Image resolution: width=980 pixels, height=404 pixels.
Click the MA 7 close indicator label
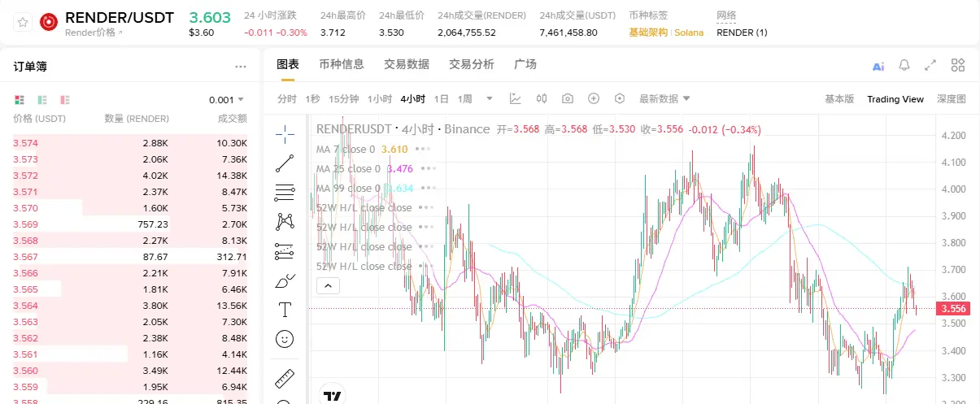[x=346, y=150]
